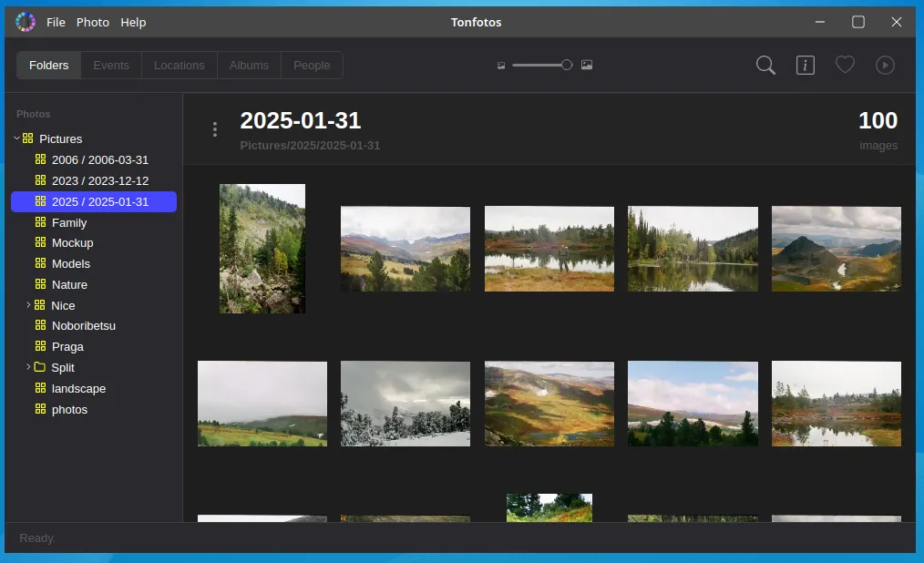The width and height of the screenshot is (924, 563).
Task: Select the Family folder in the sidebar
Action: click(71, 222)
